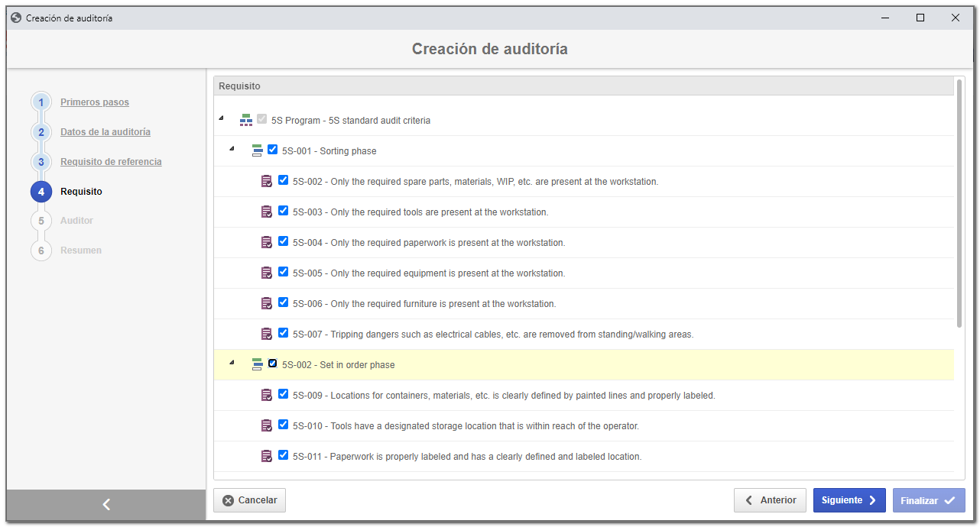The height and width of the screenshot is (527, 980).
Task: Click the active step 4 circle
Action: tap(41, 192)
